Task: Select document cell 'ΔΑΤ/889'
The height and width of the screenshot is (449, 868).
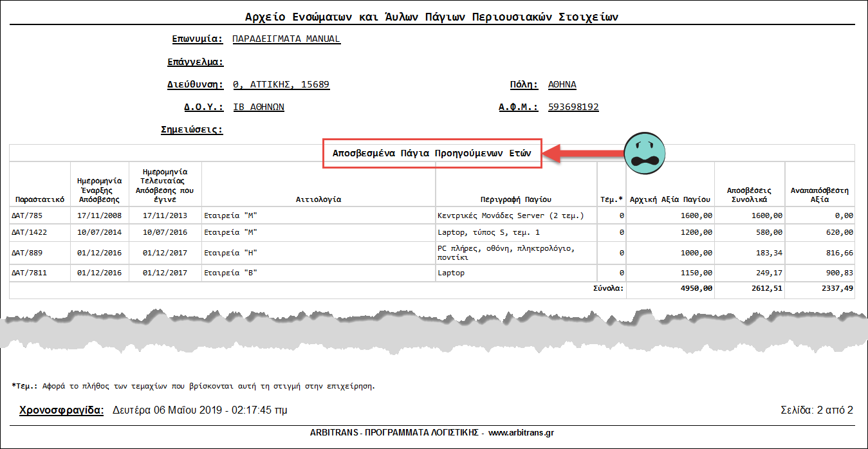Action: [27, 253]
